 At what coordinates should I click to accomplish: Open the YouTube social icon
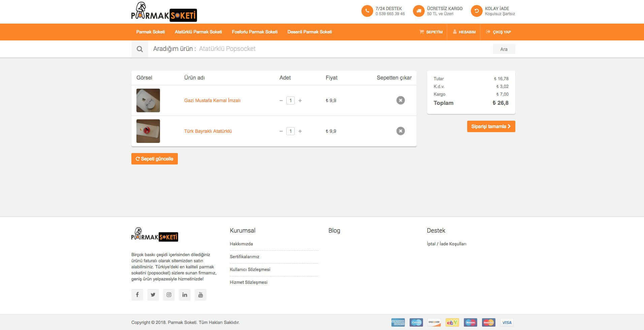[x=200, y=294]
